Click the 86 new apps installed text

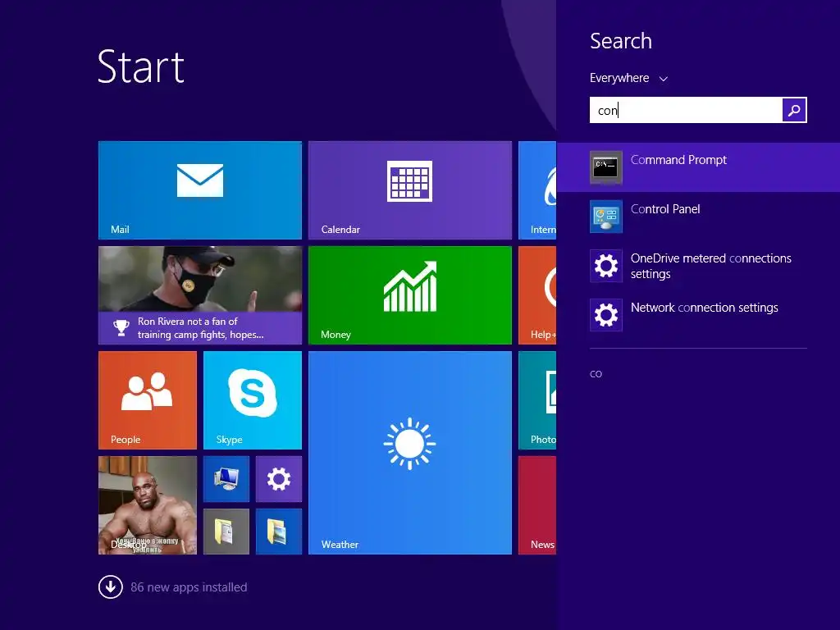point(189,587)
